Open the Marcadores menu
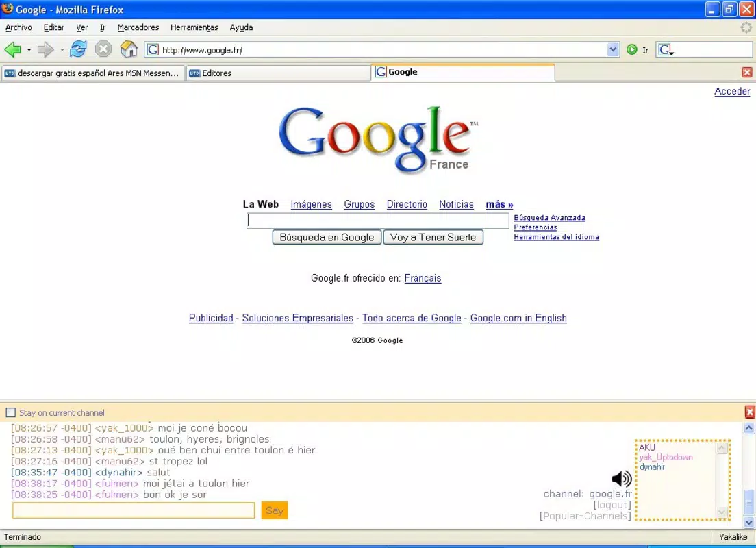The height and width of the screenshot is (548, 756). tap(138, 27)
